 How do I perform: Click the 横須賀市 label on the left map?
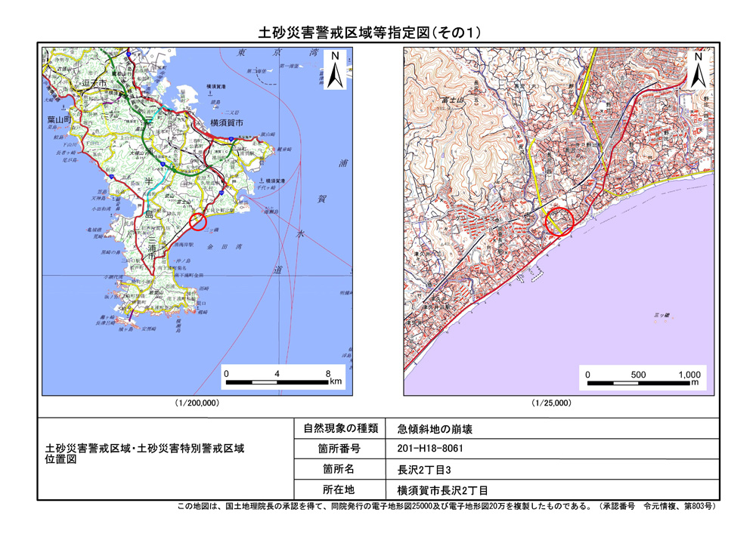coord(226,122)
